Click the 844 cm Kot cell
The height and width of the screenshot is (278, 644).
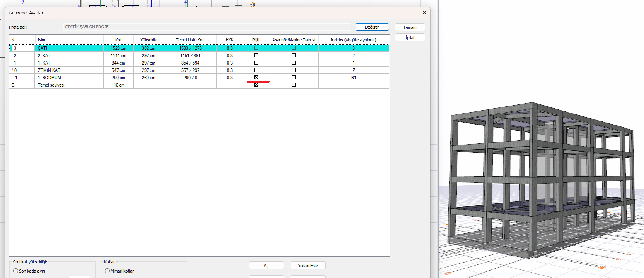[x=118, y=63]
